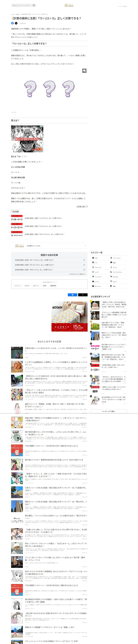Open article 簡単＆すぐに飛距離アップ
138x644 pixels.
(x=49, y=632)
